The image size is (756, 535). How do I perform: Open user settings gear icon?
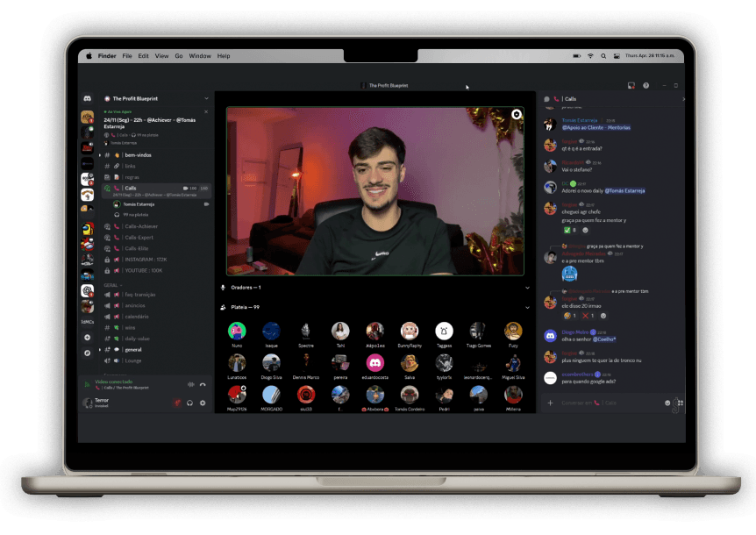coord(203,403)
